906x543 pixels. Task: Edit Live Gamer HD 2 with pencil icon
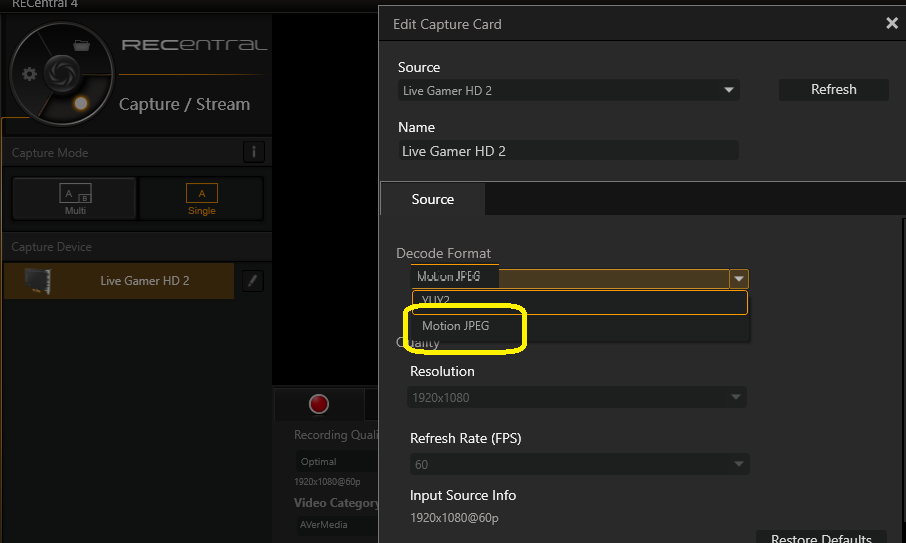253,281
